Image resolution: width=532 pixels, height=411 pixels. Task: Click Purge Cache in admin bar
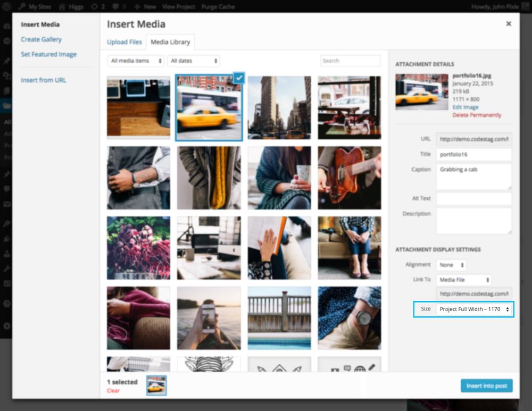pyautogui.click(x=218, y=6)
